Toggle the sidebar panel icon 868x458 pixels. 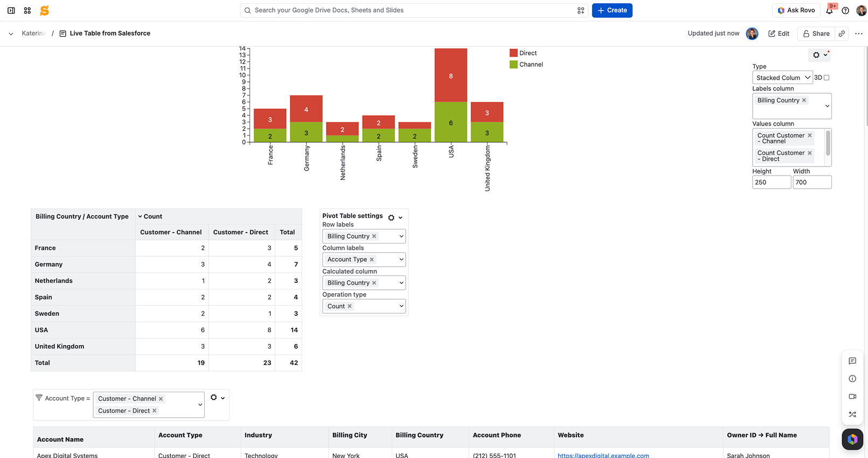coord(11,10)
